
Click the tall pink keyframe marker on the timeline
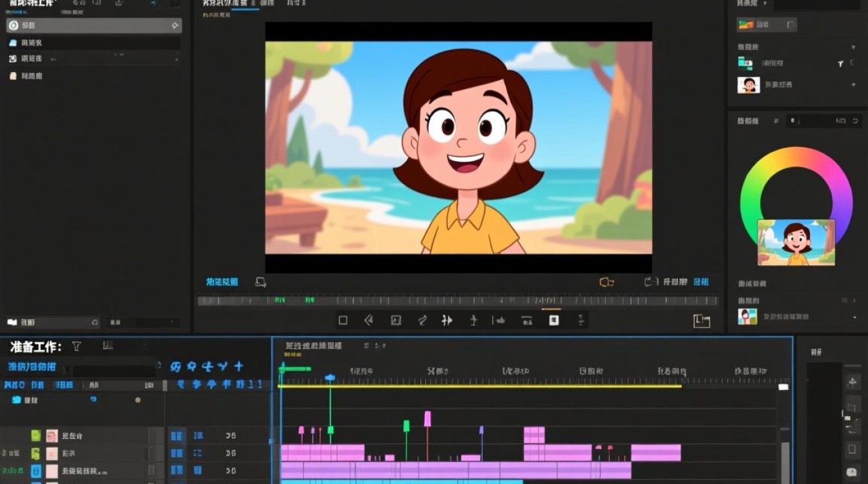[428, 419]
